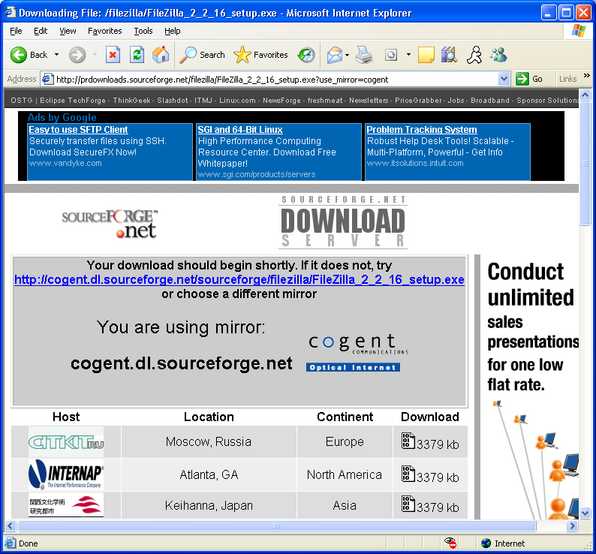This screenshot has height=554, width=596.
Task: Expand the Mail dropdown arrow
Action: 347,55
